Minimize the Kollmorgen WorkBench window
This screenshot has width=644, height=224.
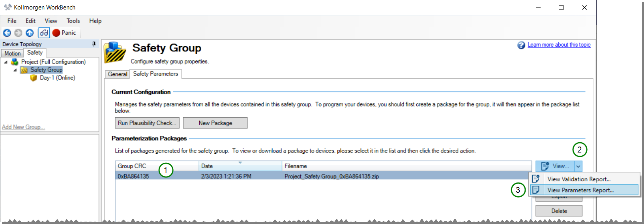point(538,8)
